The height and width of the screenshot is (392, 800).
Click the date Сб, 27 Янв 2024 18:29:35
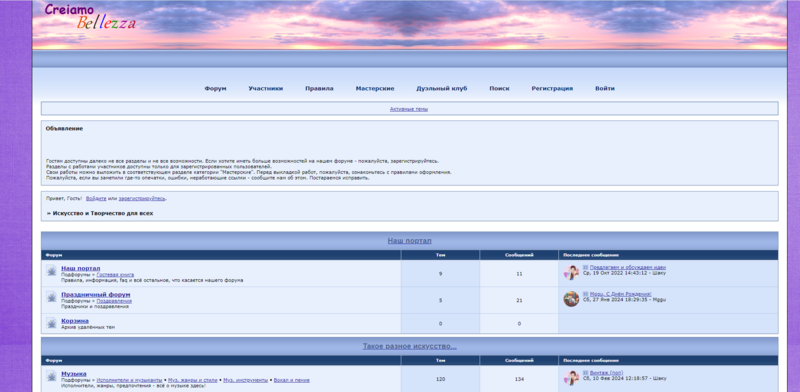pyautogui.click(x=616, y=300)
